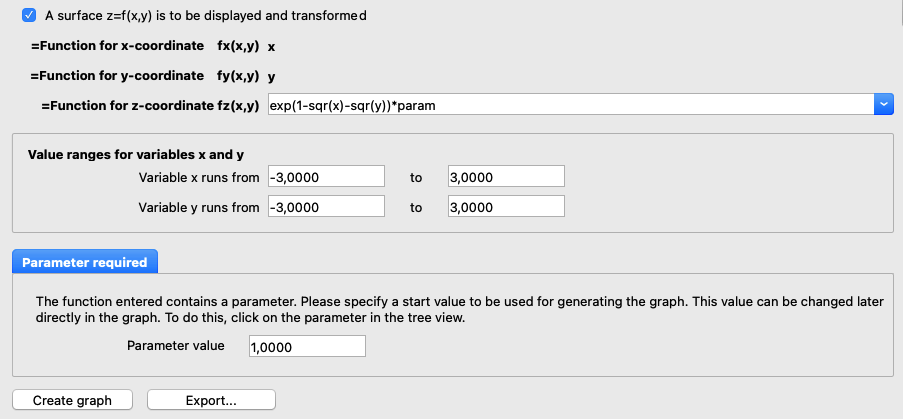Click the surface checkbox label text
Screen dimensions: 903x419
coord(206,16)
